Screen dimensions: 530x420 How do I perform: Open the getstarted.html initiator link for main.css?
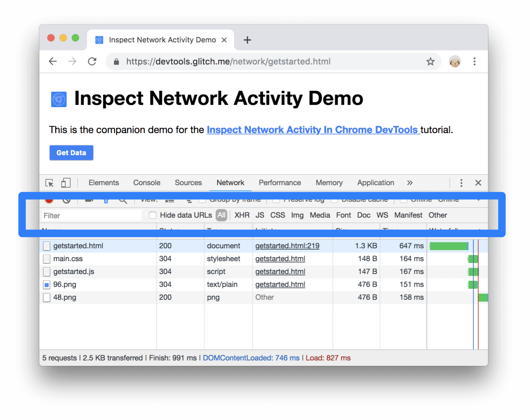click(x=280, y=259)
